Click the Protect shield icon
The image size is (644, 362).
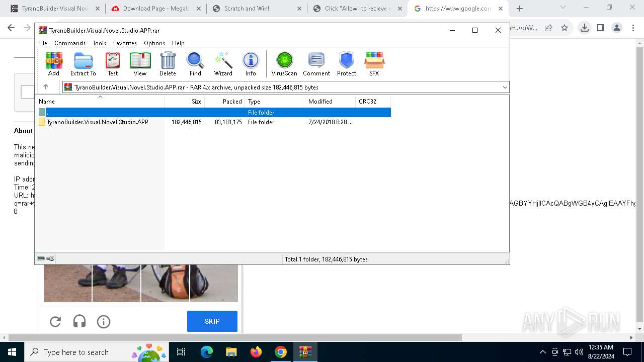347,64
